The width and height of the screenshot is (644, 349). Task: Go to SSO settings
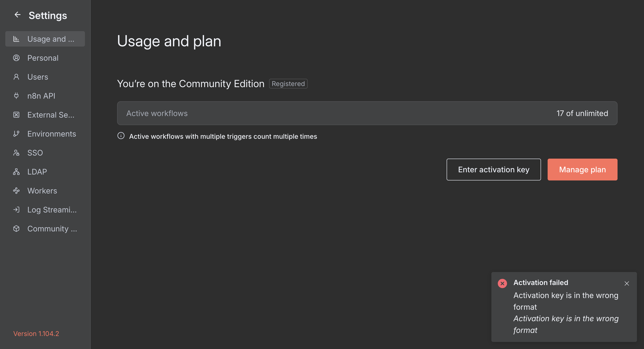point(35,153)
